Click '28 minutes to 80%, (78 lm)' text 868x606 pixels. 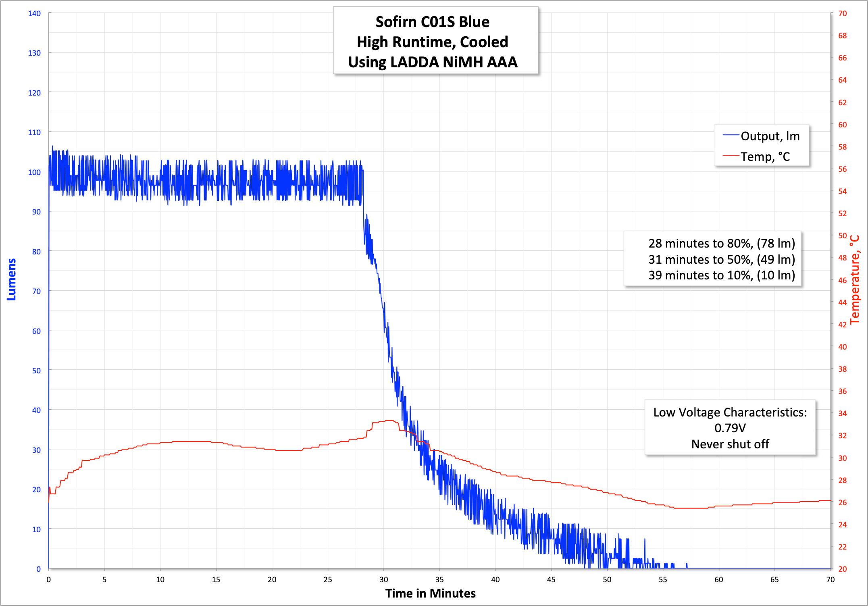pos(721,243)
